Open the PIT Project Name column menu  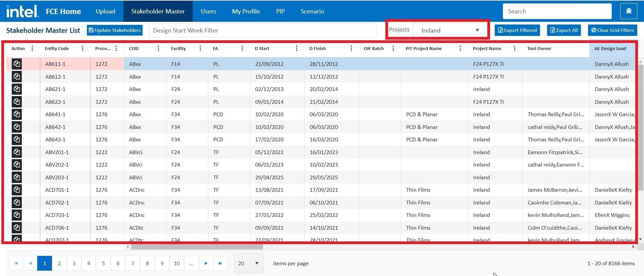point(460,49)
